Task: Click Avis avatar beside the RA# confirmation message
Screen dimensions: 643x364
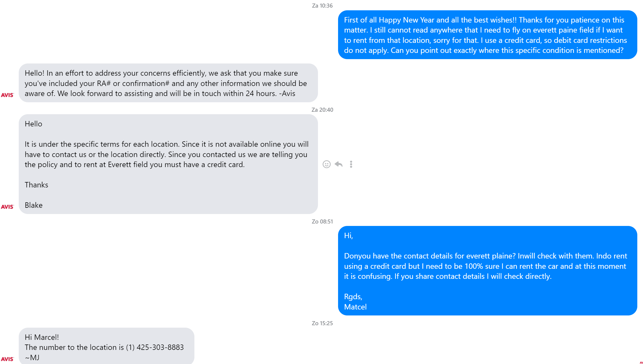Action: (x=7, y=95)
